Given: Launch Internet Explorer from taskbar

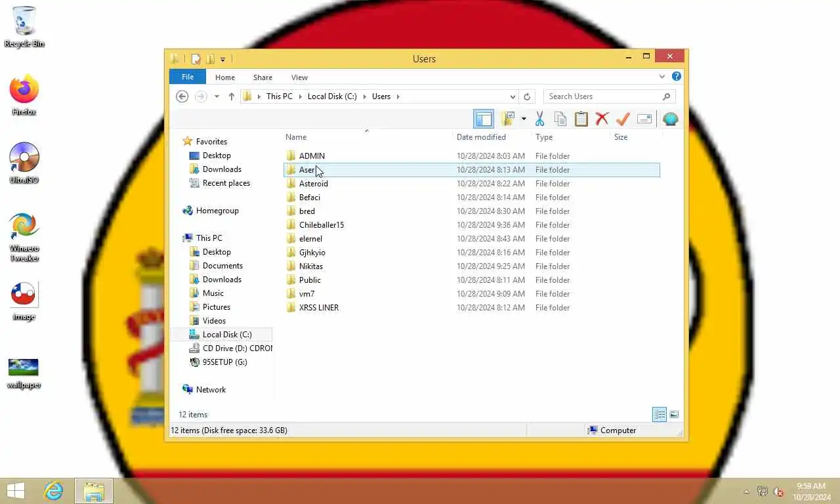Looking at the screenshot, I should pyautogui.click(x=53, y=491).
